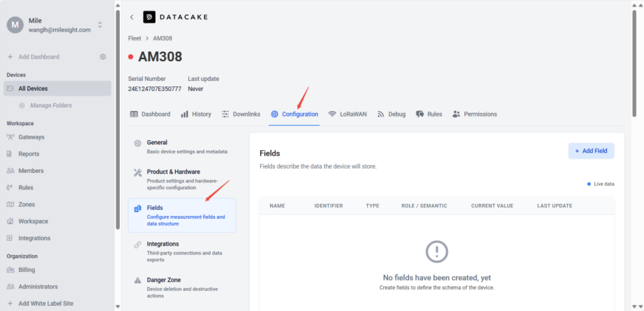This screenshot has height=311, width=644.
Task: Click the AM308 breadcrumb
Action: pos(162,38)
